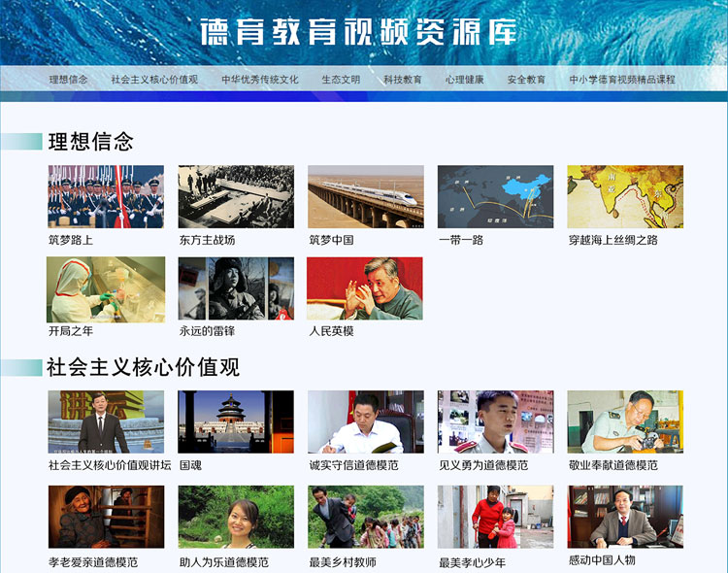Viewport: 728px width, 573px height.
Task: Select the 筑梦中国 high-speed train thumbnail
Action: click(x=366, y=196)
